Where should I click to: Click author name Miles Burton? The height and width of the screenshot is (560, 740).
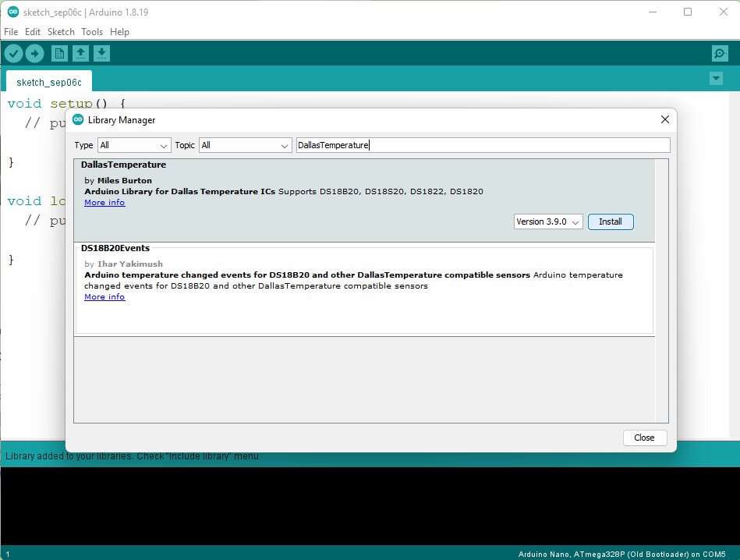tap(125, 180)
